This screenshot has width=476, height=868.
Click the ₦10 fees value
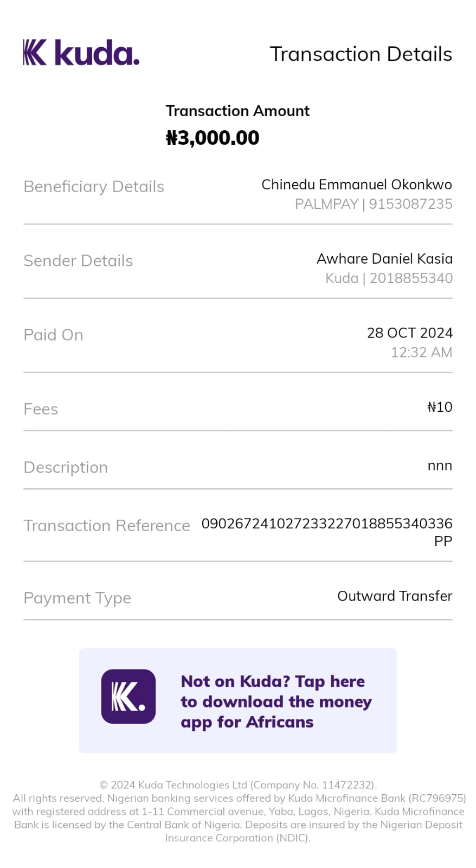point(439,407)
